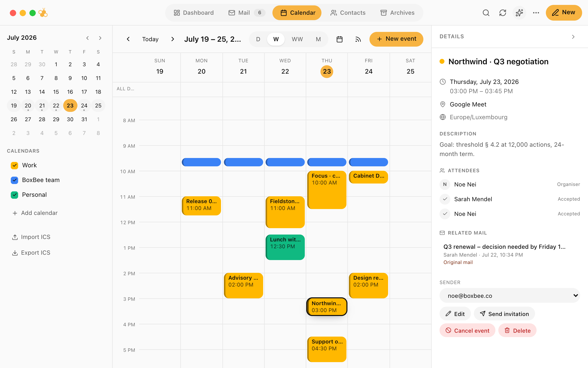Viewport: 588px width, 368px height.
Task: Click the timezone globe icon
Action: coord(443,117)
